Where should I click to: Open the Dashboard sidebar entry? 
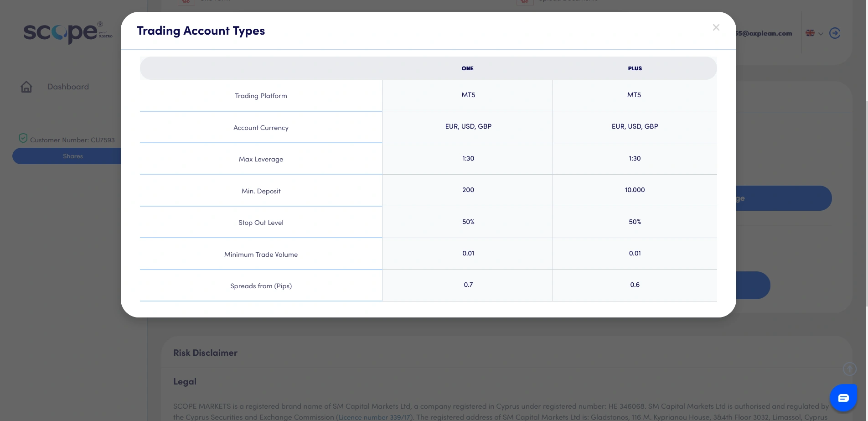pyautogui.click(x=68, y=87)
